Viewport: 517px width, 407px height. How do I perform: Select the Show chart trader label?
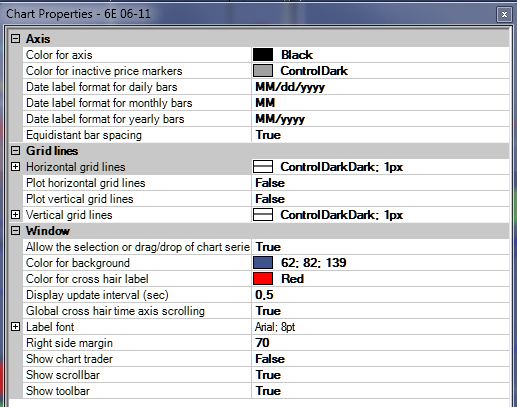click(x=69, y=359)
